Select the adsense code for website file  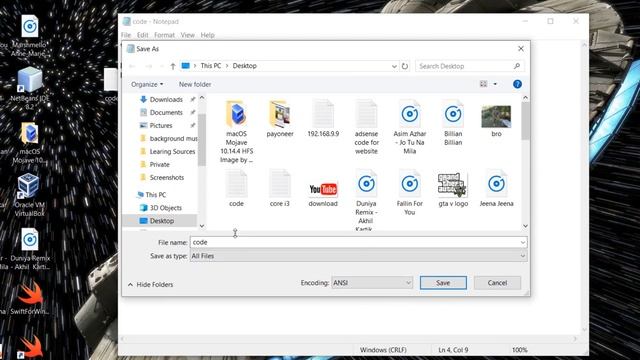coord(366,127)
